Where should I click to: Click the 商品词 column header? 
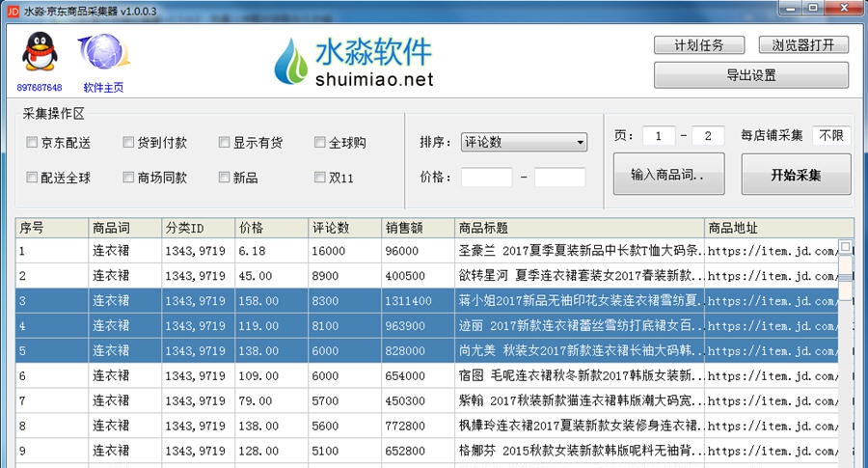[x=125, y=228]
